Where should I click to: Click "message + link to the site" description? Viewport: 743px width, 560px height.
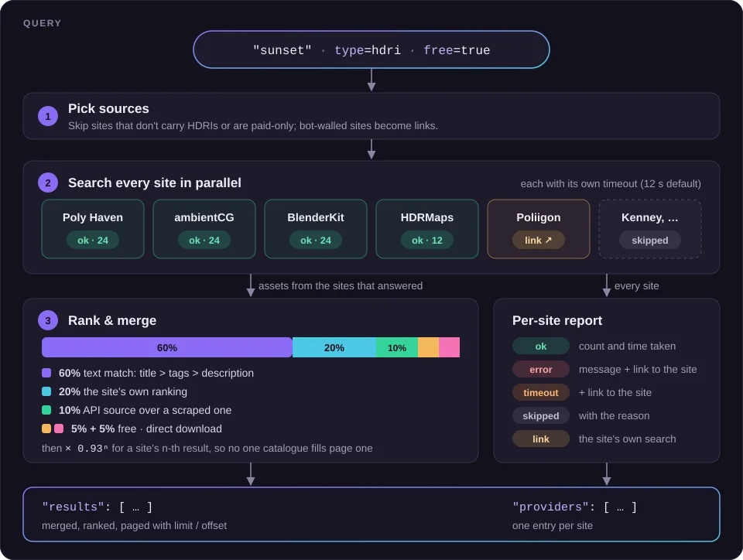tap(638, 369)
